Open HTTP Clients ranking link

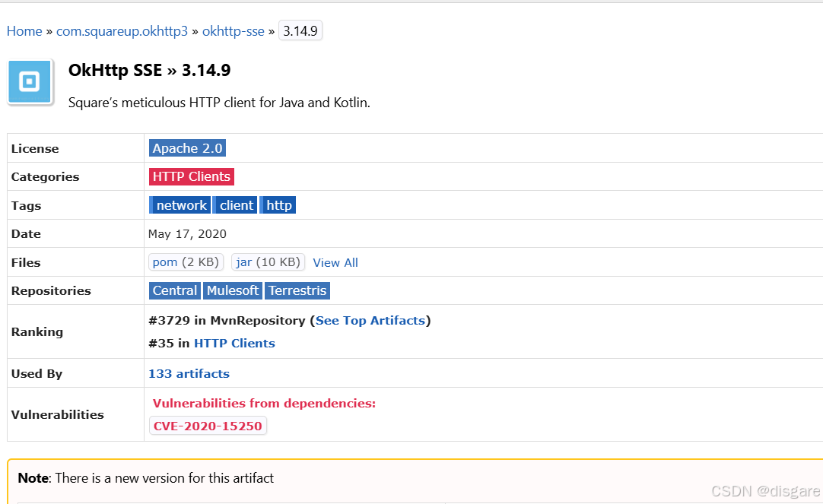pos(234,344)
